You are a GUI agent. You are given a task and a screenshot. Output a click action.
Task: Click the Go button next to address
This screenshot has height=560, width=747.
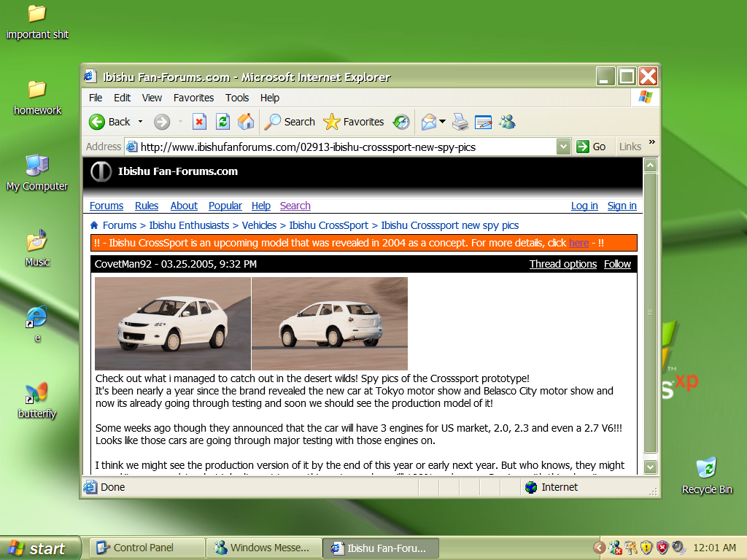point(591,147)
